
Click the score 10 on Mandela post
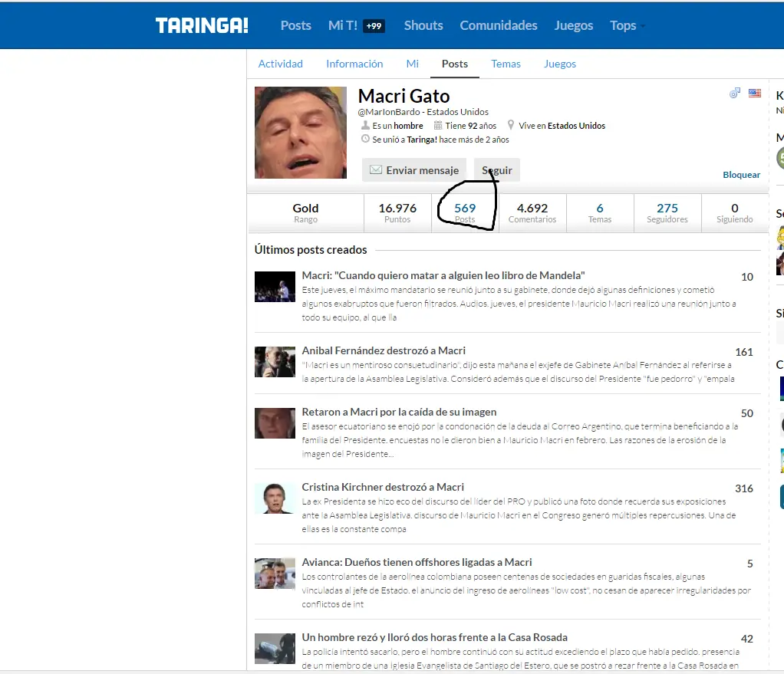pyautogui.click(x=747, y=278)
